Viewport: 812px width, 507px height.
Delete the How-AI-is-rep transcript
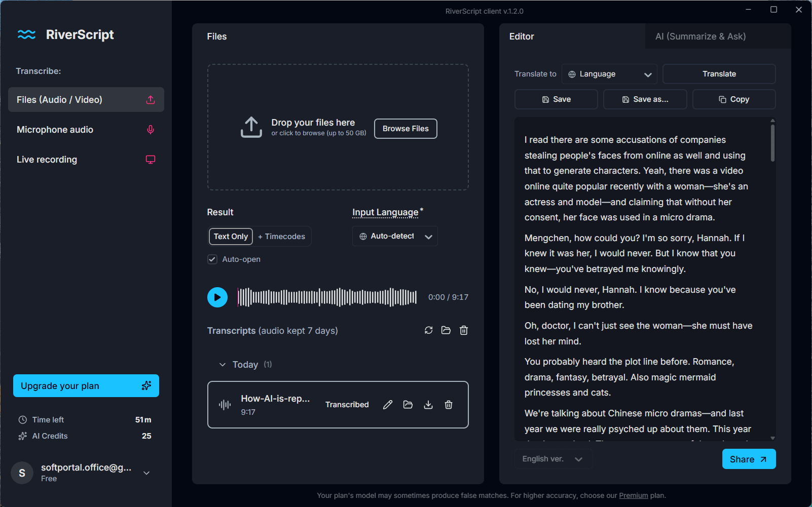449,405
